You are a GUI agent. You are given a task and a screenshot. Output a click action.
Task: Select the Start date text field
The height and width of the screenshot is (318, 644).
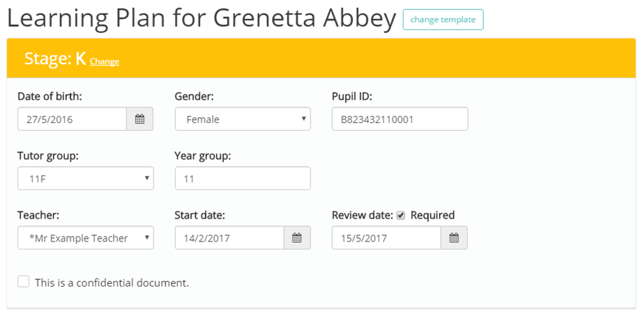(229, 238)
